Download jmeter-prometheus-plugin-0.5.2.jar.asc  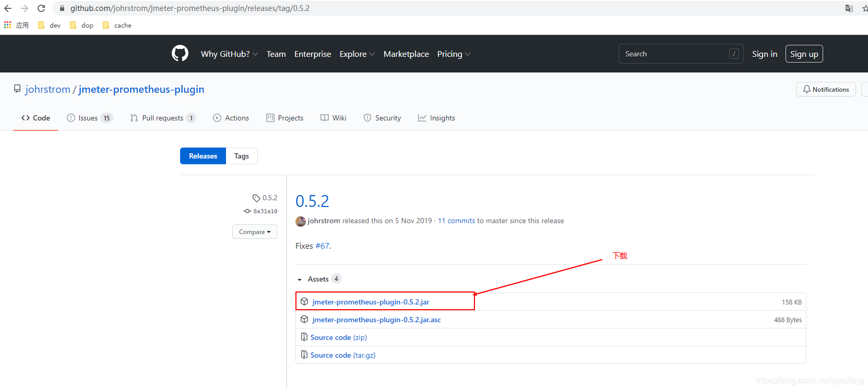click(377, 320)
